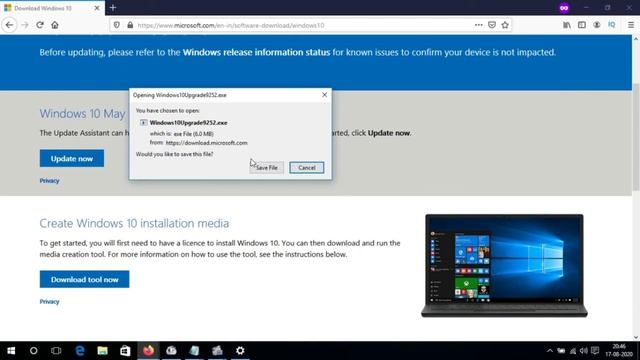Click the Download tool now button
This screenshot has height=360, width=640.
84,279
